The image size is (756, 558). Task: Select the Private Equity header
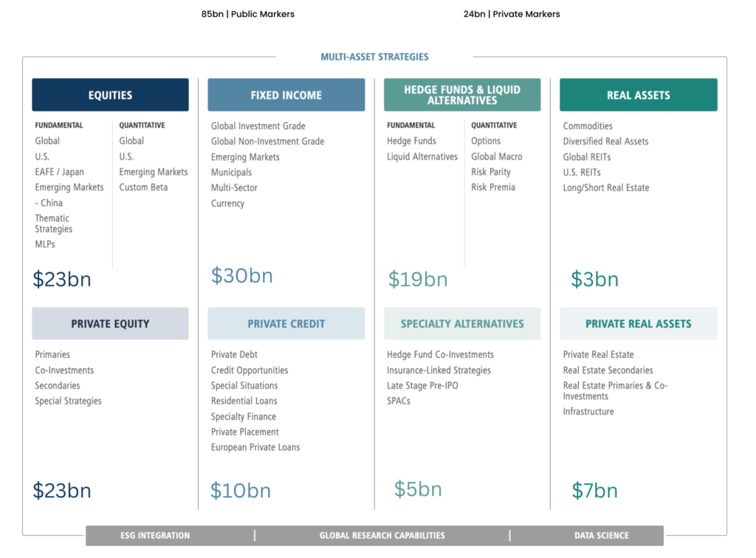coord(110,323)
